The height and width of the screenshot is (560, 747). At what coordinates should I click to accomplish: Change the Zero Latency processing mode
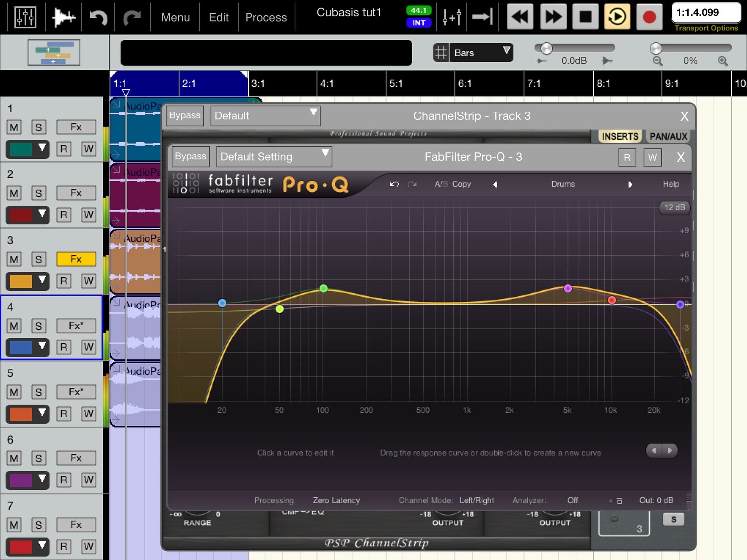tap(336, 500)
